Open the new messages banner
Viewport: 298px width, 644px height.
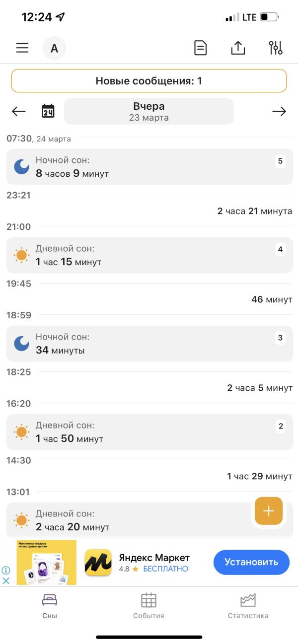[149, 81]
